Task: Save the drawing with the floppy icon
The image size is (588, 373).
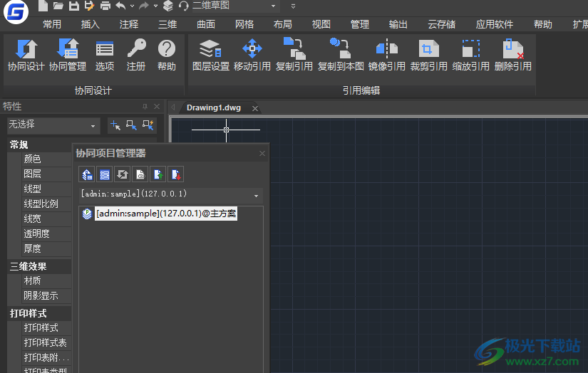Action: (x=74, y=6)
